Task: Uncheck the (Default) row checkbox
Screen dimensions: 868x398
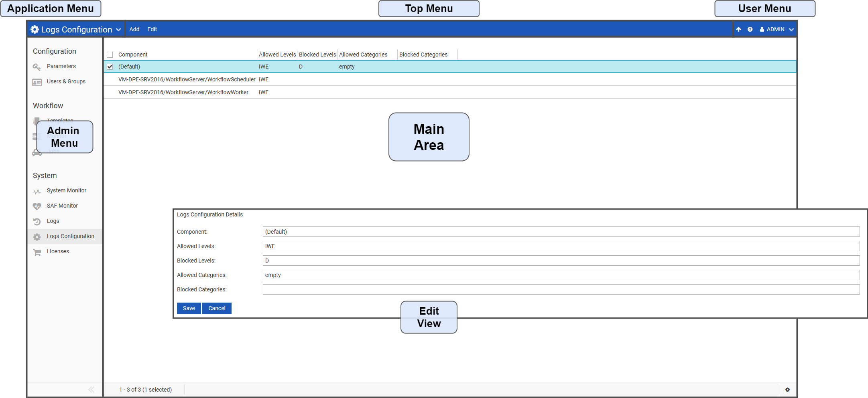Action: (x=110, y=67)
